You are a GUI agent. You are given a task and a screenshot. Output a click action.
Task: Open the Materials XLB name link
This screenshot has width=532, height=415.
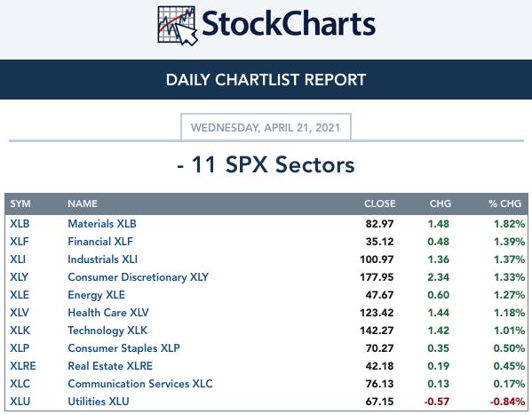102,224
